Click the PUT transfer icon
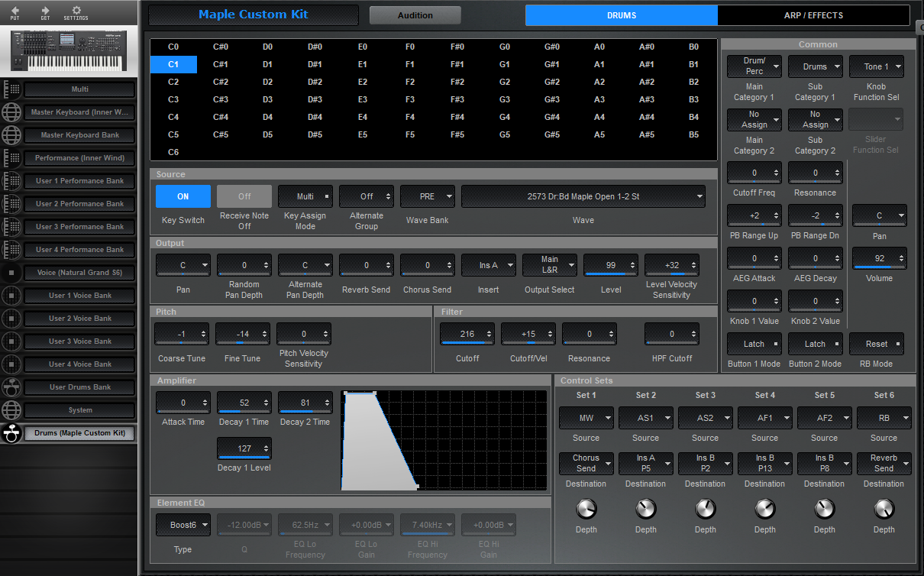924x576 pixels. click(15, 13)
